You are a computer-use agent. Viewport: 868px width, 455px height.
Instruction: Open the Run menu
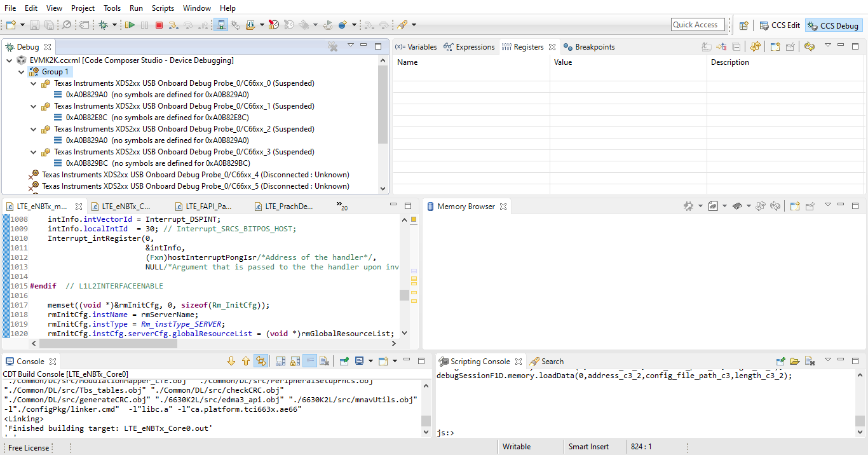136,8
